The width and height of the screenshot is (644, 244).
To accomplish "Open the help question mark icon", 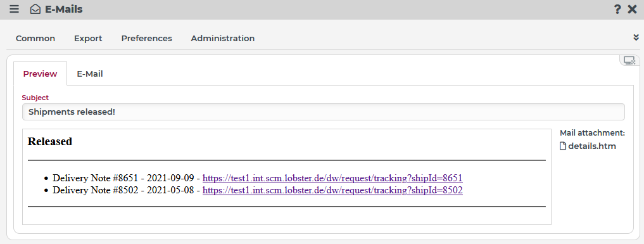I will tap(617, 10).
